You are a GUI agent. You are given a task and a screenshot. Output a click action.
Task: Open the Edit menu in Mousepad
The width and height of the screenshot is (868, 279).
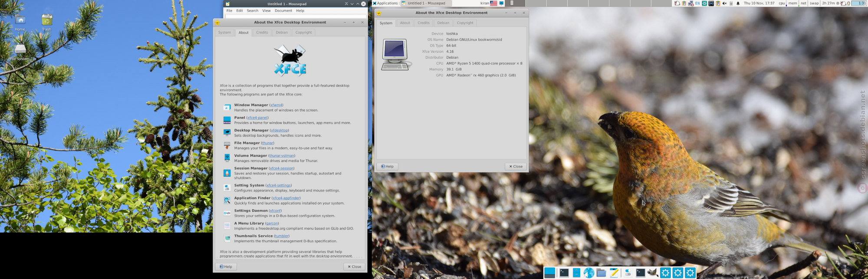[x=240, y=10]
